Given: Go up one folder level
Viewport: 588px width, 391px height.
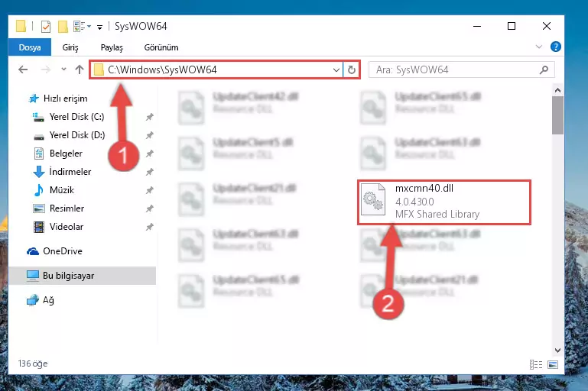Looking at the screenshot, I should click(79, 69).
